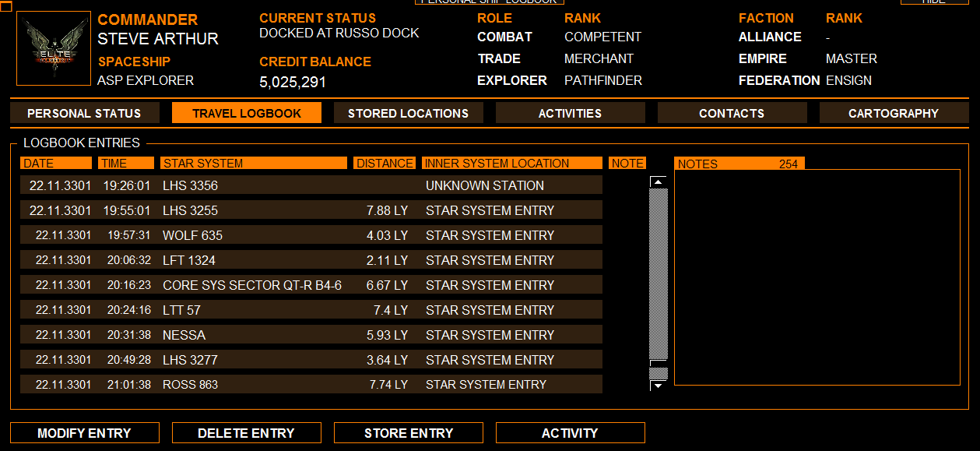The image size is (980, 451).
Task: Click the MERCHANT trade rank
Action: coord(599,58)
